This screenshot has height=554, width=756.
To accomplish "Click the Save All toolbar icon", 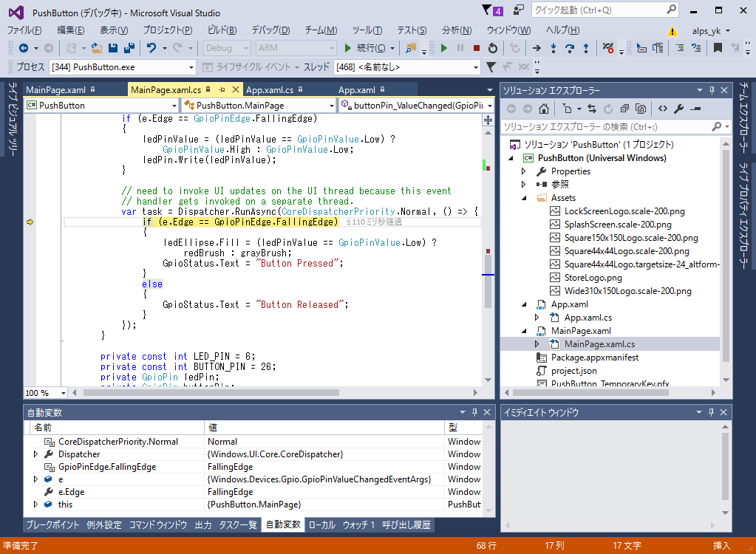I will coord(129,48).
